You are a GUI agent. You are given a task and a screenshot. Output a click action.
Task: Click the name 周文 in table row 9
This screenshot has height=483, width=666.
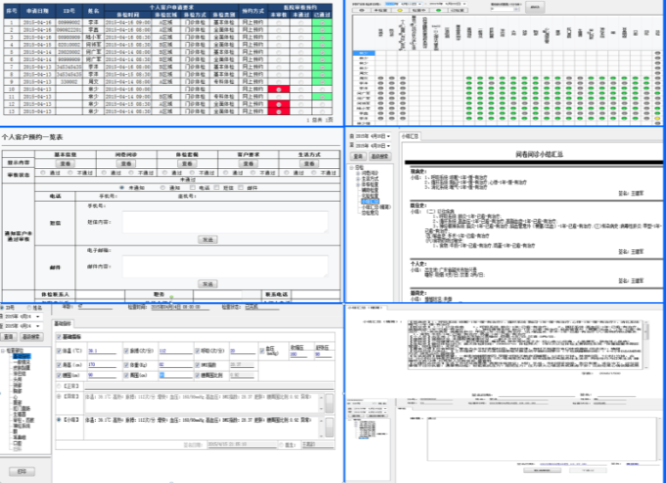(93, 82)
